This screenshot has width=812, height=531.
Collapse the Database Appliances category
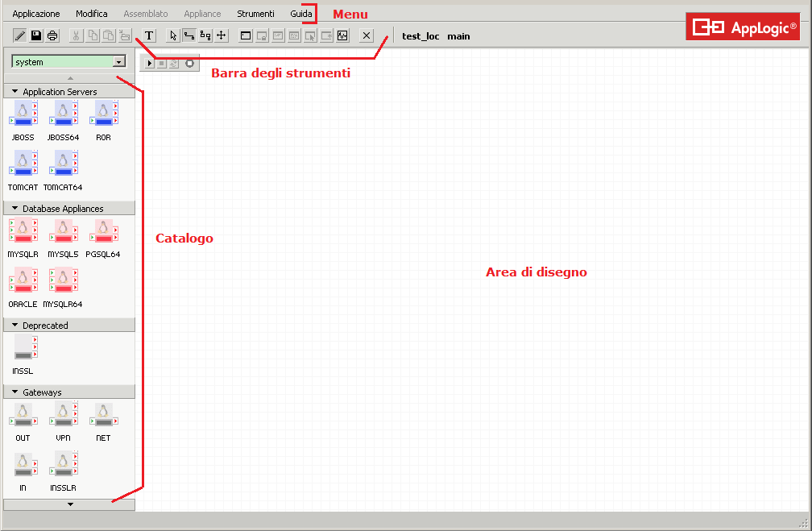tap(15, 209)
